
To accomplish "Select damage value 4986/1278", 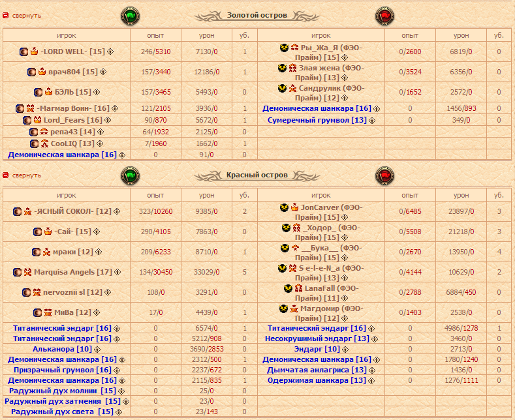I will pos(461,328).
